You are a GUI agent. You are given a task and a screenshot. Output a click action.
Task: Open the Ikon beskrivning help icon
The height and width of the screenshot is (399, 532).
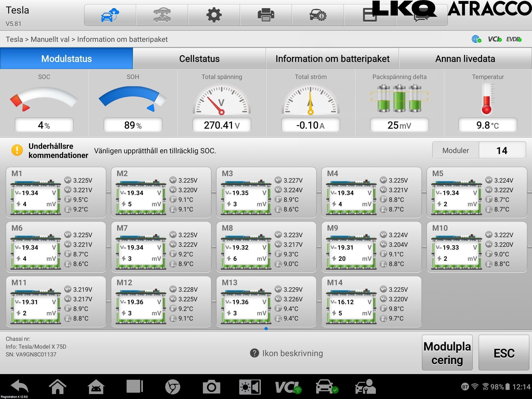tap(254, 353)
